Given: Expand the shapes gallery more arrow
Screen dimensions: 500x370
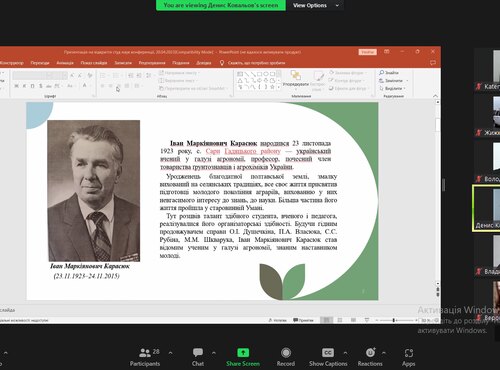Looking at the screenshot, I should point(279,87).
